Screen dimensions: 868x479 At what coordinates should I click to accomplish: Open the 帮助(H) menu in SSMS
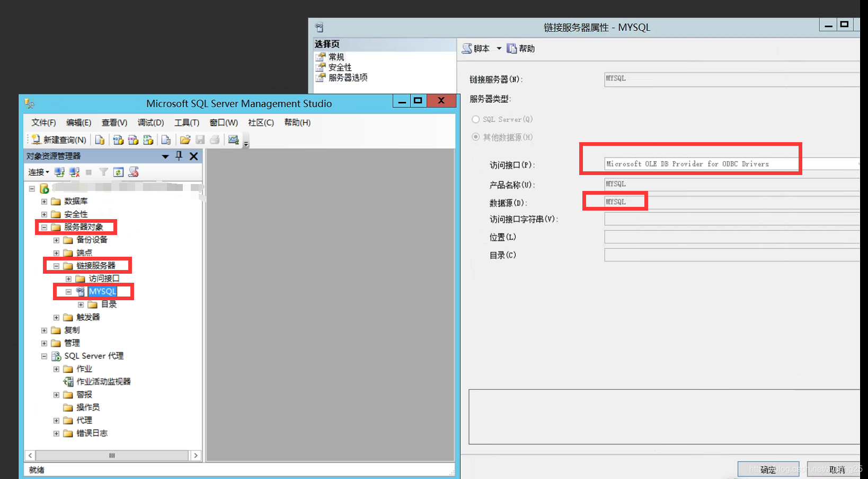pyautogui.click(x=297, y=123)
